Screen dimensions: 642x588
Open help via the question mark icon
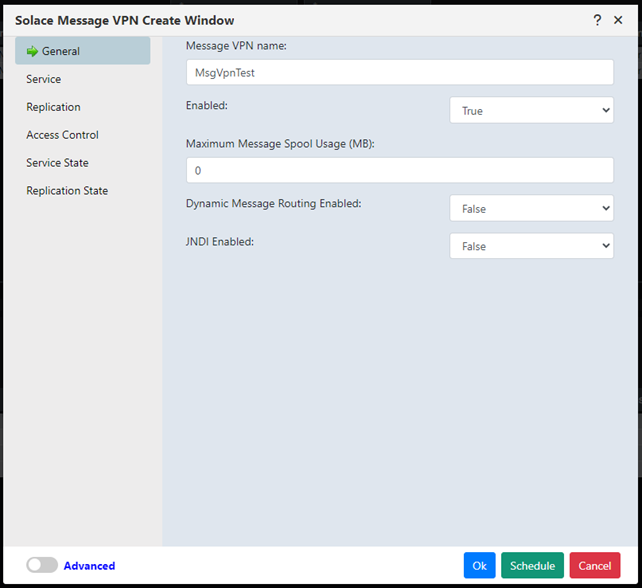click(597, 20)
